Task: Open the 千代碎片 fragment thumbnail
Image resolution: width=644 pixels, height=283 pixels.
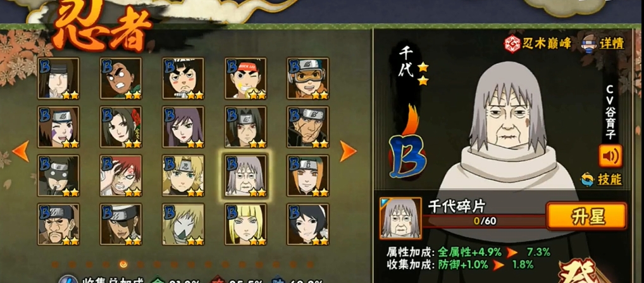Action: click(401, 218)
